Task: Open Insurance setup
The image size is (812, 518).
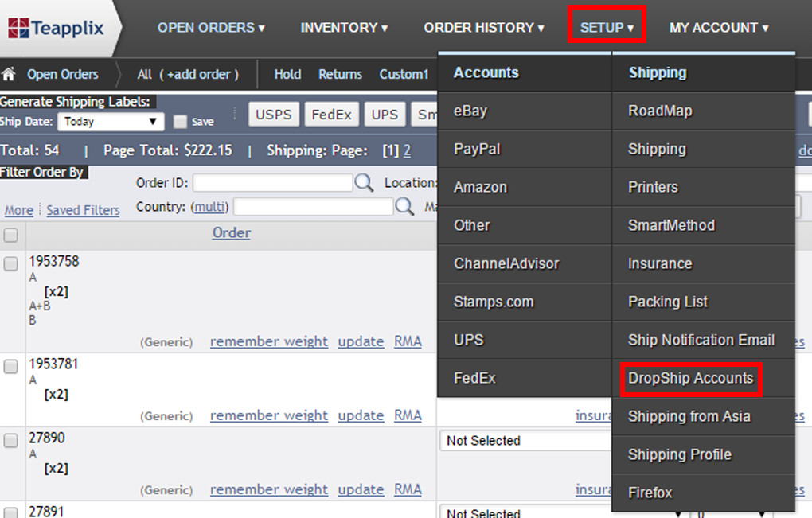Action: point(704,264)
